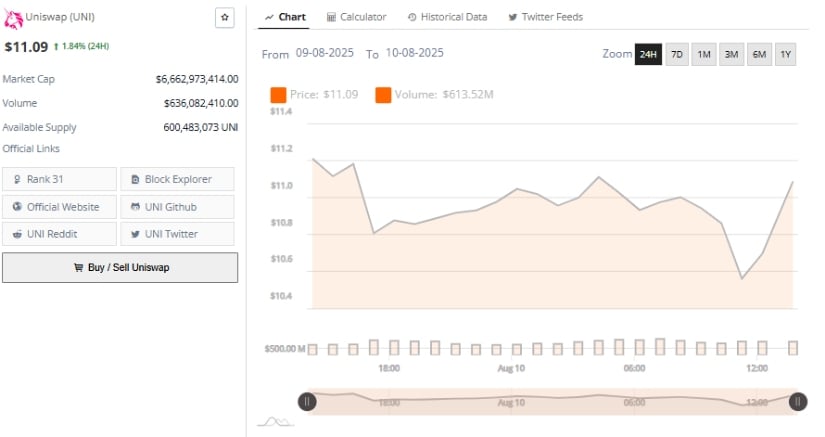Click the right range slider handle
The image size is (825, 437).
click(x=798, y=402)
